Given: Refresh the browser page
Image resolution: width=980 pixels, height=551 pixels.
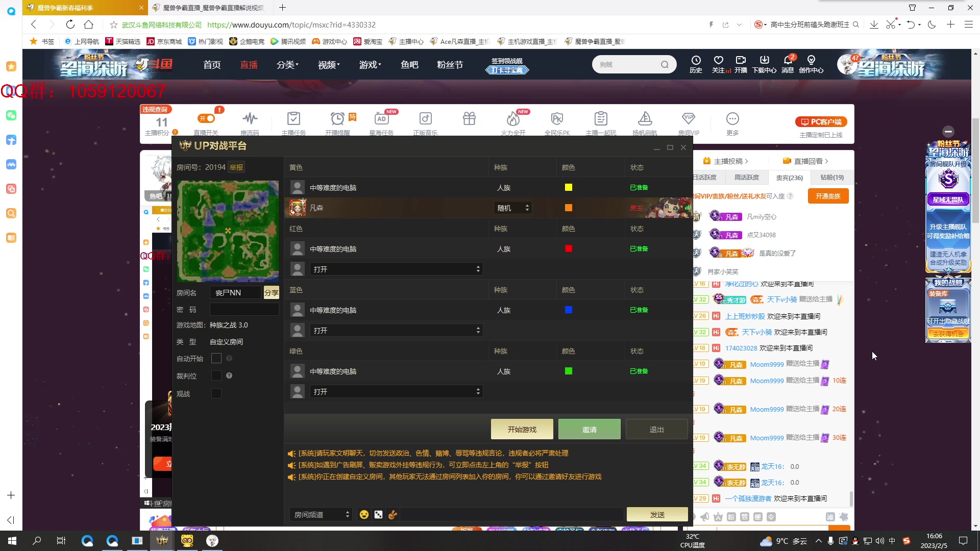Looking at the screenshot, I should [70, 24].
